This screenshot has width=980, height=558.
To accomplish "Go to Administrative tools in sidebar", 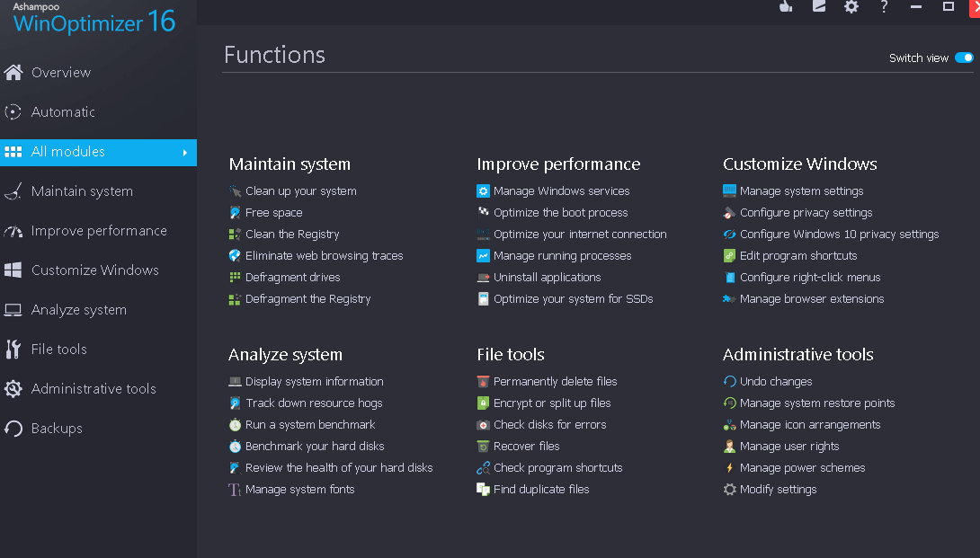I will pyautogui.click(x=93, y=389).
